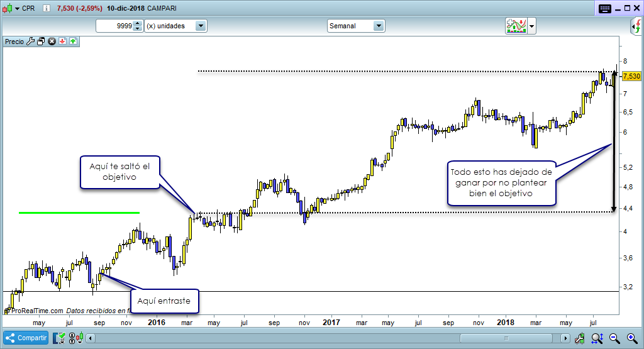Move Precio panel up with green arrow

click(x=73, y=42)
